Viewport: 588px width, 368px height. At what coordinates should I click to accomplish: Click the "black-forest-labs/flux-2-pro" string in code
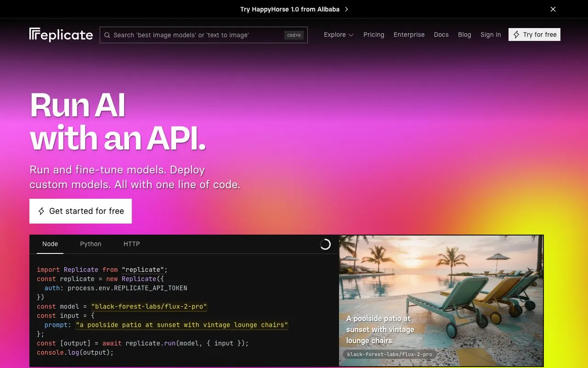pyautogui.click(x=149, y=306)
